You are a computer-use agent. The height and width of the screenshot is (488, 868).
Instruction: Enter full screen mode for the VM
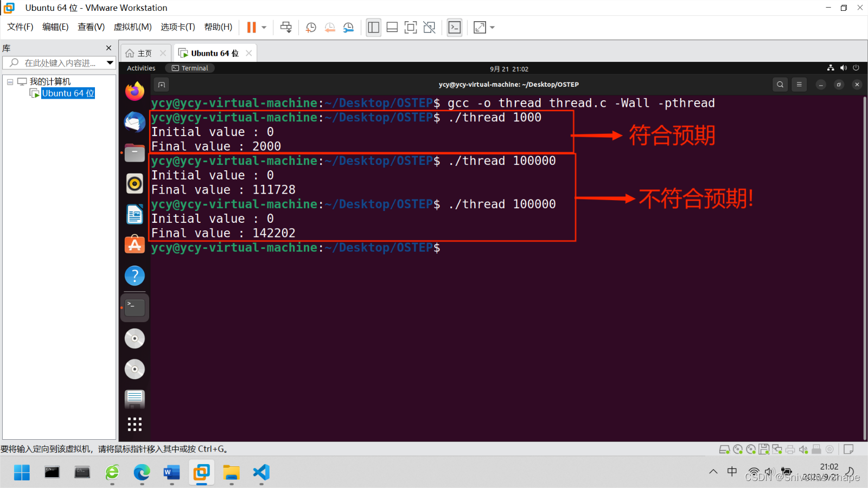411,27
